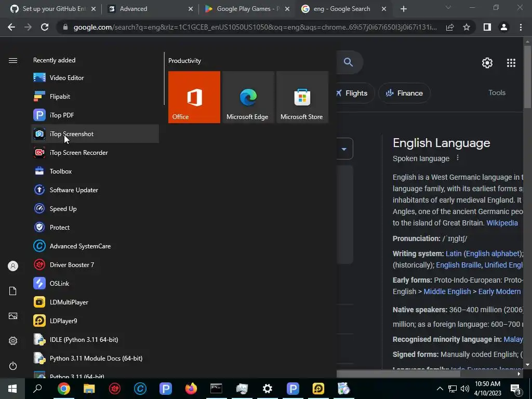Open Pictures from the Start sidebar
Image resolution: width=532 pixels, height=399 pixels.
(13, 316)
